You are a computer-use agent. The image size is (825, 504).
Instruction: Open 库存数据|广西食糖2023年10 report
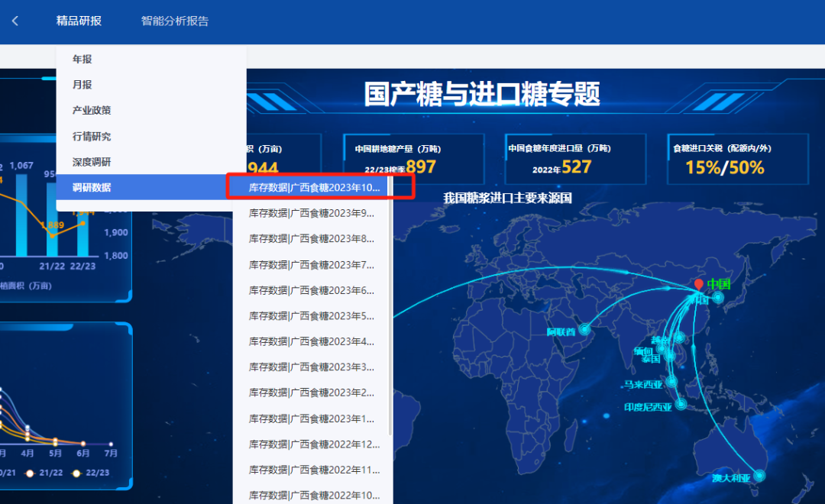(x=314, y=187)
